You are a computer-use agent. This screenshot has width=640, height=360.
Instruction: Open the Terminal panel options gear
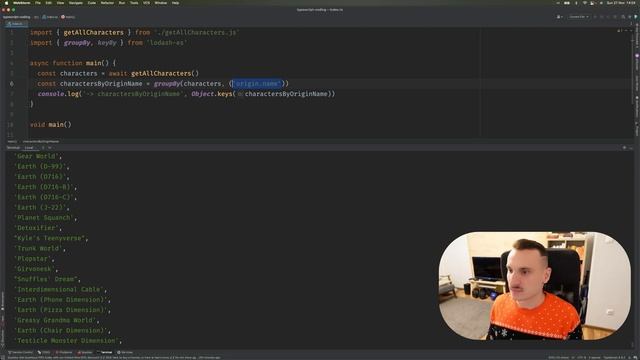tap(624, 148)
